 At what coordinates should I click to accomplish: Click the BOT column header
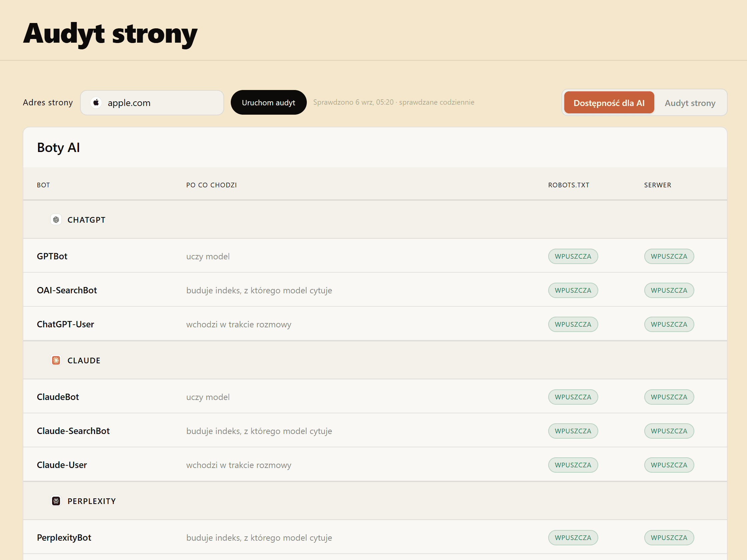point(43,185)
